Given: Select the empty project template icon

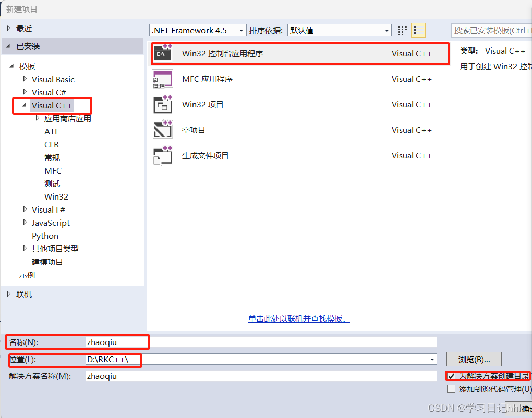Looking at the screenshot, I should [163, 130].
